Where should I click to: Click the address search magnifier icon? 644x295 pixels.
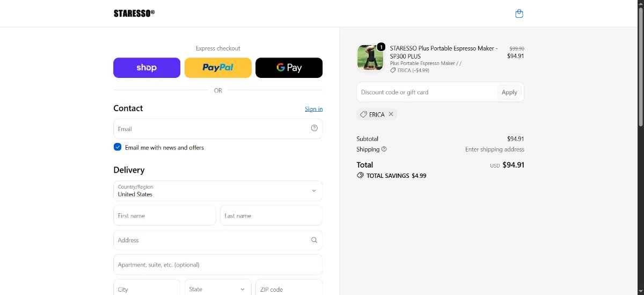(314, 240)
